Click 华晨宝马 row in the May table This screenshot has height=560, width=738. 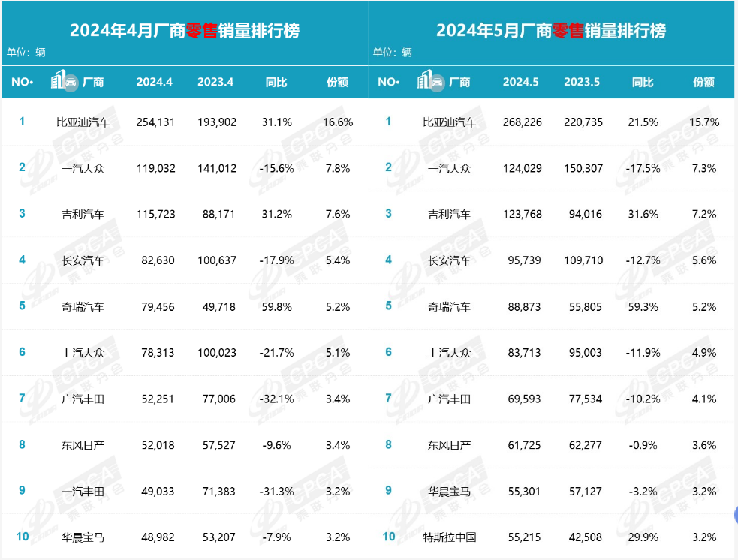coord(449,491)
